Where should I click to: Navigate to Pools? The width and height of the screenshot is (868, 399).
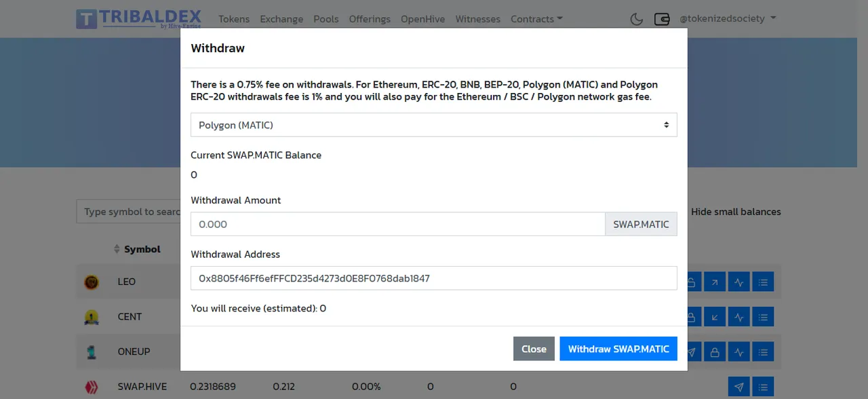pos(326,19)
